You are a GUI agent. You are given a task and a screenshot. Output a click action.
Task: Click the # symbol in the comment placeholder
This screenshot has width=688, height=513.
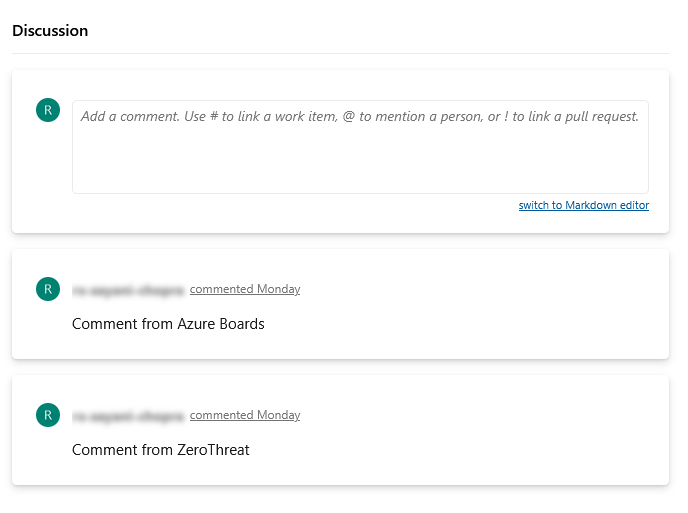pyautogui.click(x=214, y=117)
